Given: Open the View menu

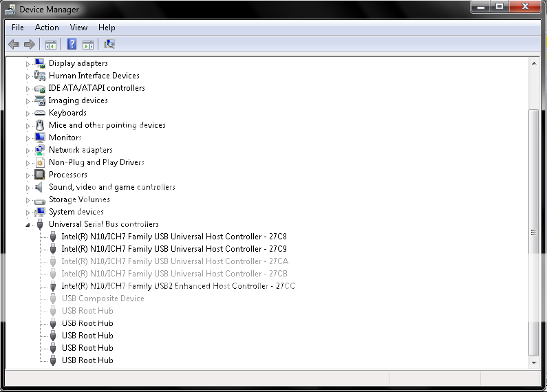Looking at the screenshot, I should [78, 28].
